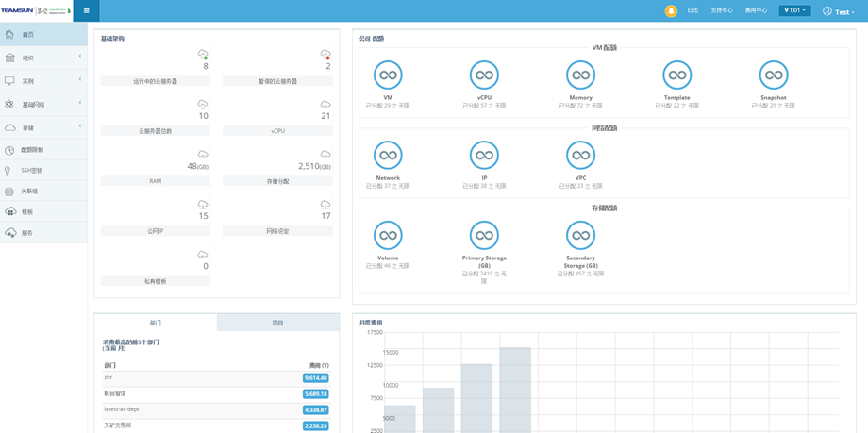
Task: Click the Template quota infinity circle
Action: (x=677, y=75)
